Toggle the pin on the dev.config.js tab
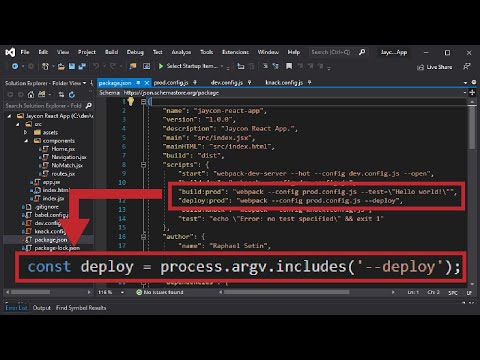 click(x=249, y=82)
